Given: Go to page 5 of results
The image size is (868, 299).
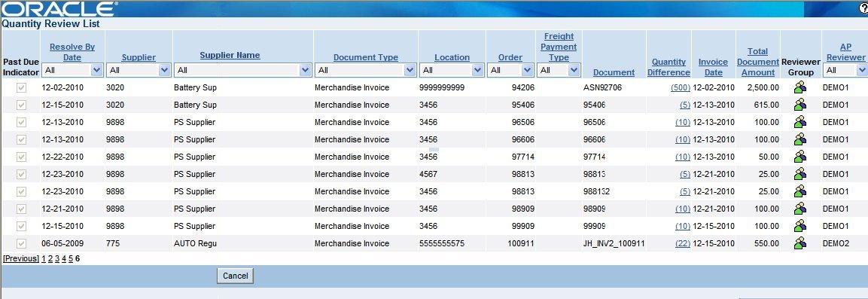Looking at the screenshot, I should click(71, 258).
